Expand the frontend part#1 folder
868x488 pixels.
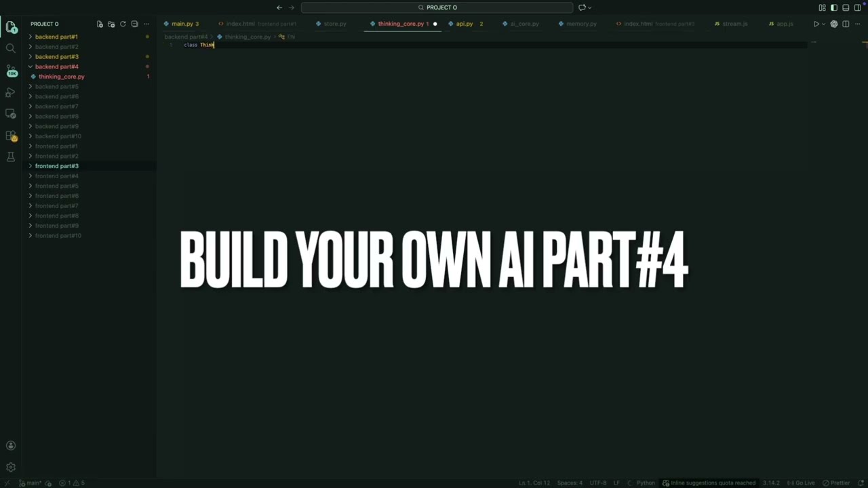(56, 146)
